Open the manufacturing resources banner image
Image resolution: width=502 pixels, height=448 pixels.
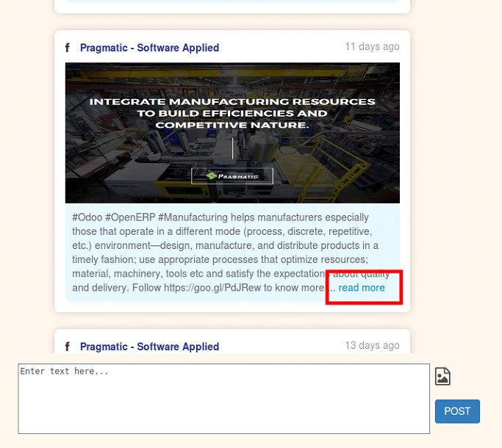click(x=232, y=133)
